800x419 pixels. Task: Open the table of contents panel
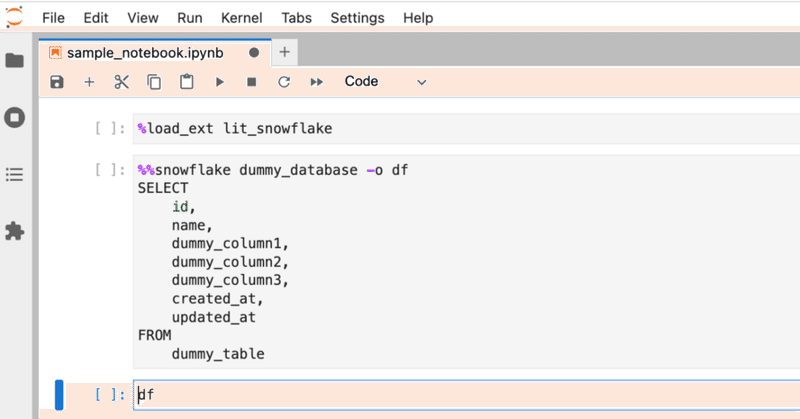15,175
